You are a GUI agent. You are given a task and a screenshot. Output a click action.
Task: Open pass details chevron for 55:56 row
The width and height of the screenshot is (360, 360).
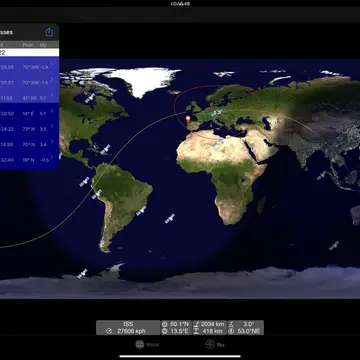pos(52,64)
